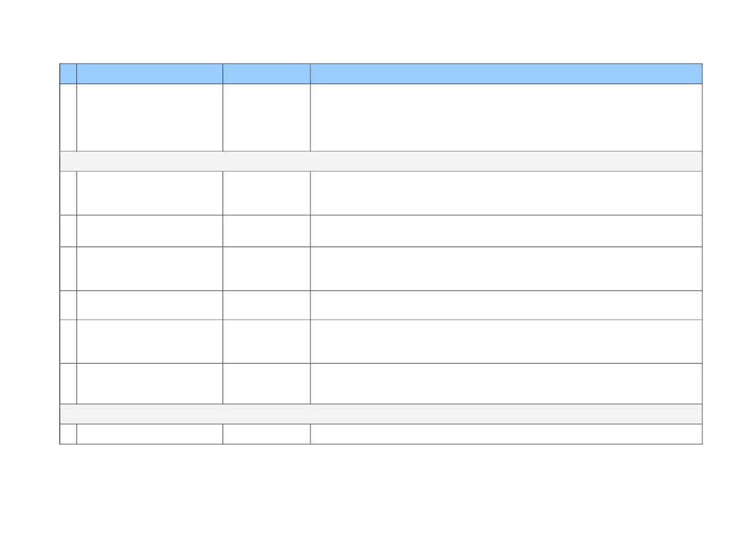Click the narrow first cell of the tallest row
This screenshot has width=756, height=535.
(x=68, y=117)
